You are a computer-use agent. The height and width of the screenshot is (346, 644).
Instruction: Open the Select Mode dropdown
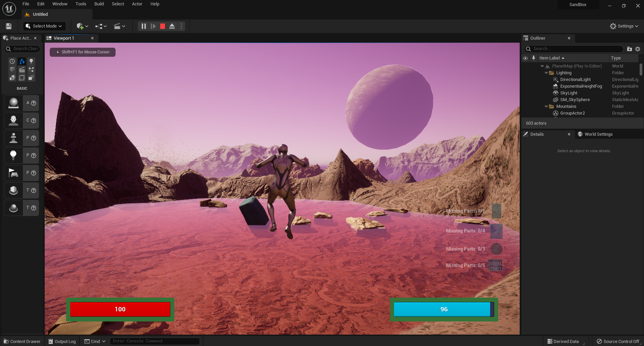(44, 26)
